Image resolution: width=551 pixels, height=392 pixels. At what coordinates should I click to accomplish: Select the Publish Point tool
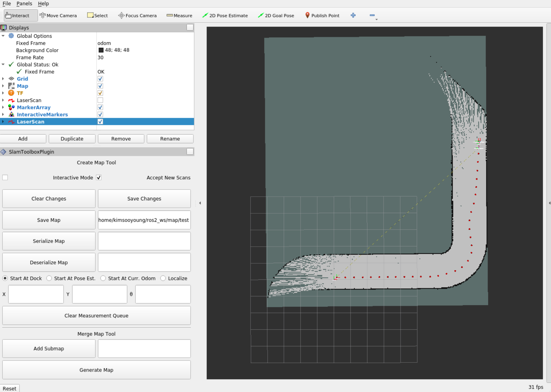(x=322, y=16)
